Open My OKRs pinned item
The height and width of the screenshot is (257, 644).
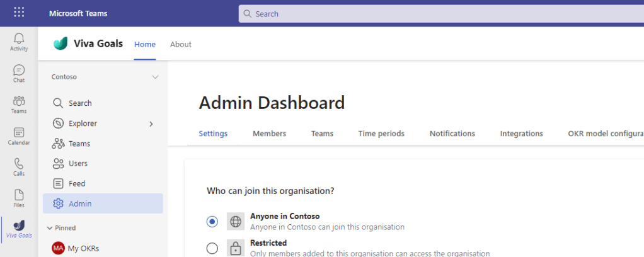click(83, 248)
